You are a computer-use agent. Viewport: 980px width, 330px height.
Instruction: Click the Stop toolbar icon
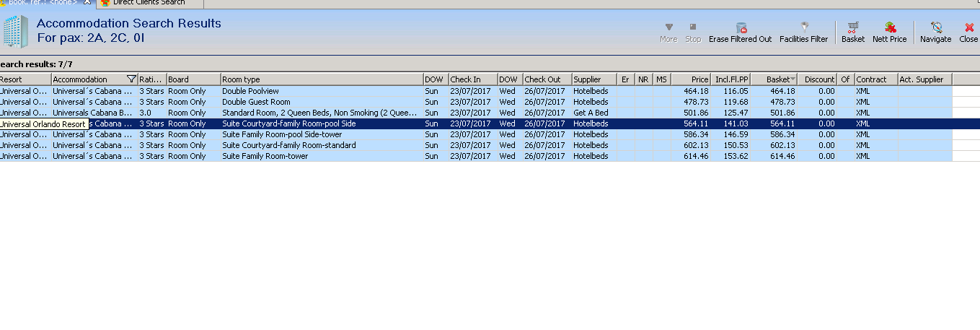[693, 27]
